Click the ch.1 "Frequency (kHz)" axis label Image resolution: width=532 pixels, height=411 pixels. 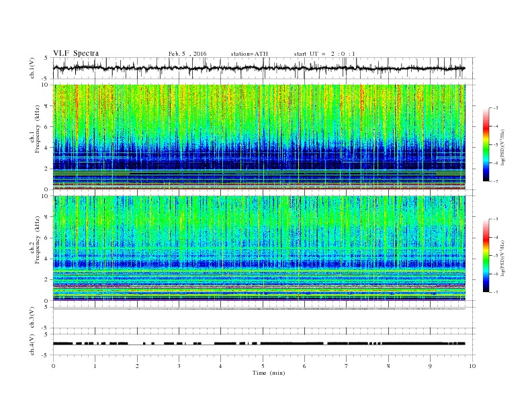[38, 129]
